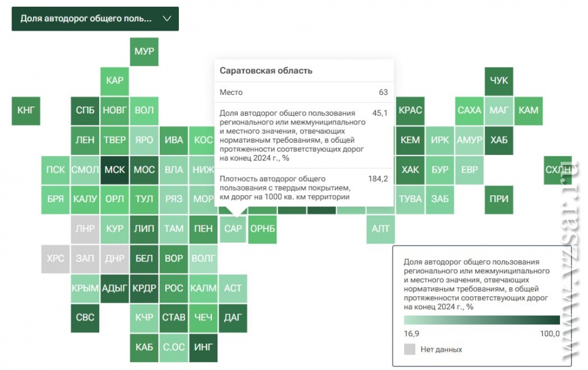Image resolution: width=588 pixels, height=370 pixels.
Task: Select the АЛТ Altai tile
Action: [380, 229]
